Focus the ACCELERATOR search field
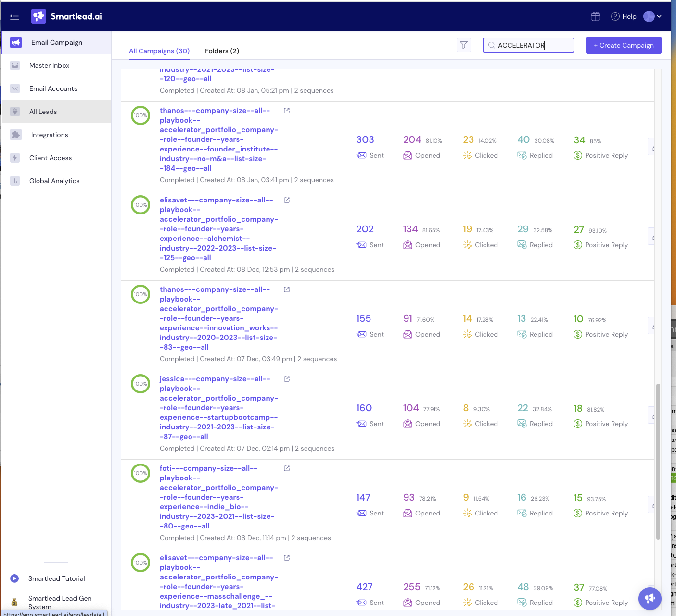Image resolution: width=676 pixels, height=616 pixels. [x=528, y=45]
